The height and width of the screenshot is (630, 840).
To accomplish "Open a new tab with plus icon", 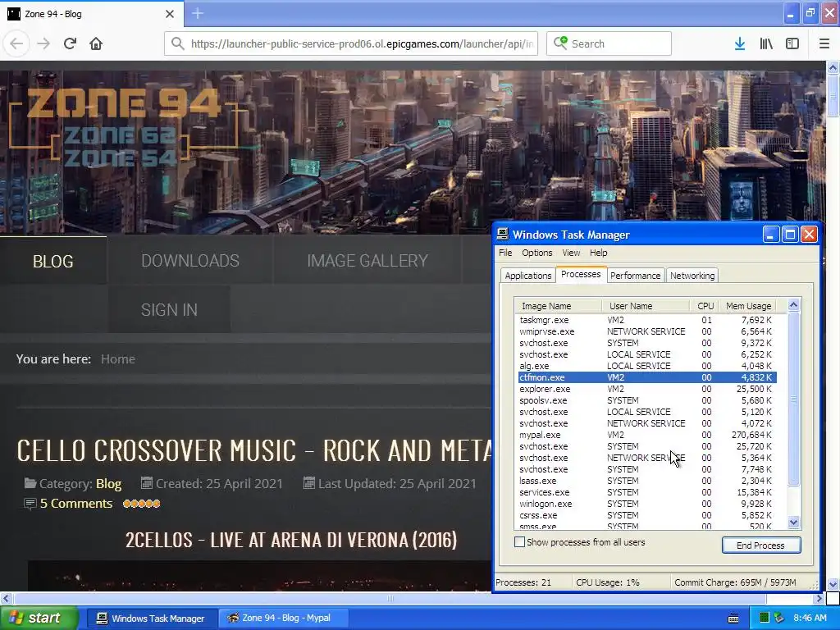I will tap(198, 13).
